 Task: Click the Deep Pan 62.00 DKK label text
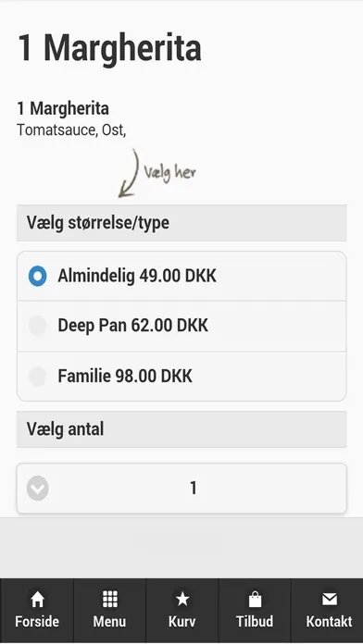[x=132, y=326]
